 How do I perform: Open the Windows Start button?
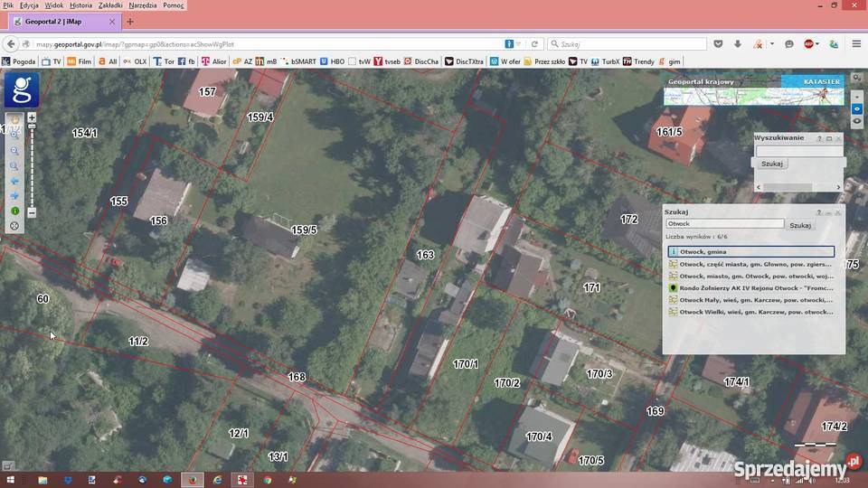click(10, 480)
